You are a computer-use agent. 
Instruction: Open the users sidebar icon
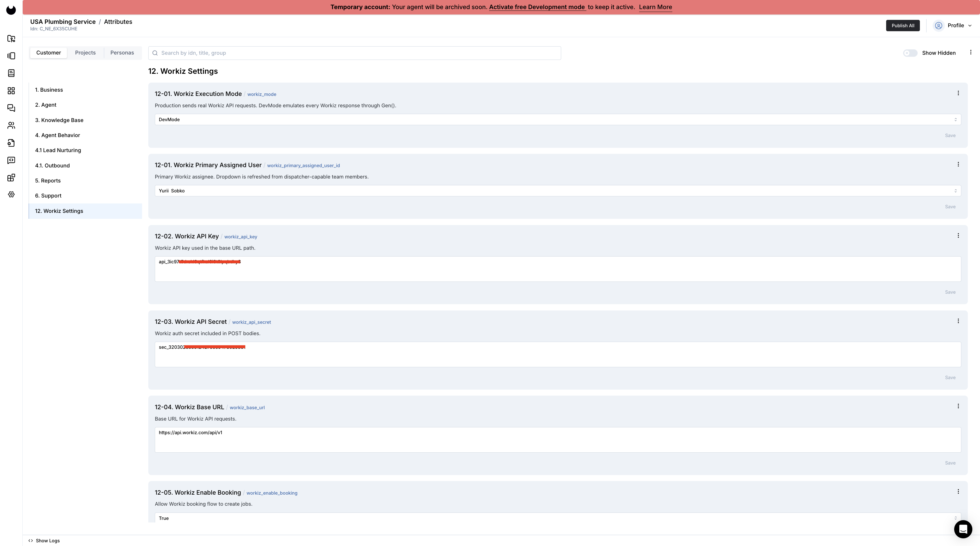11,125
